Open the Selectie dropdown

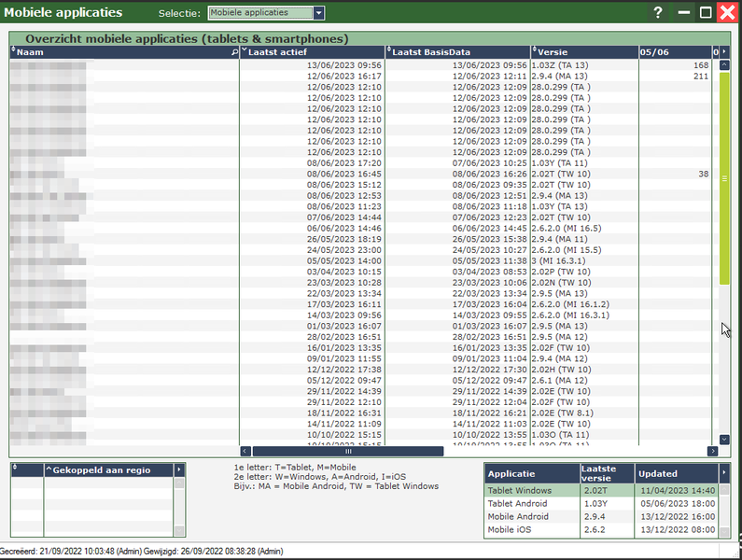tap(319, 13)
